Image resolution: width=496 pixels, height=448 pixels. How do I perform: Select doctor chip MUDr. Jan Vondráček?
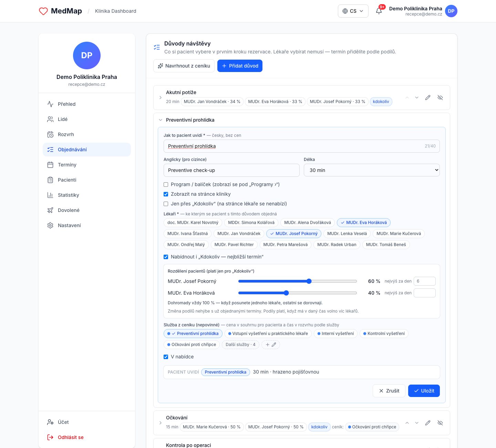[239, 234]
